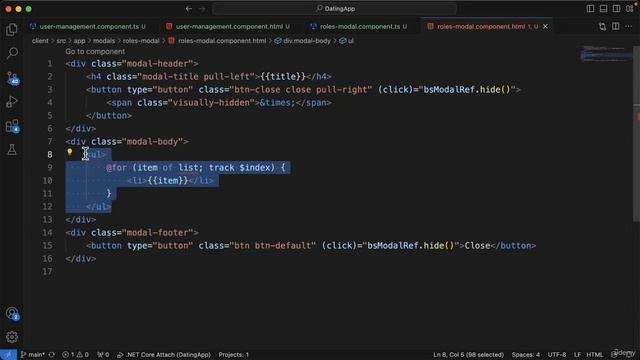Open the Accounts menu

click(x=12, y=313)
